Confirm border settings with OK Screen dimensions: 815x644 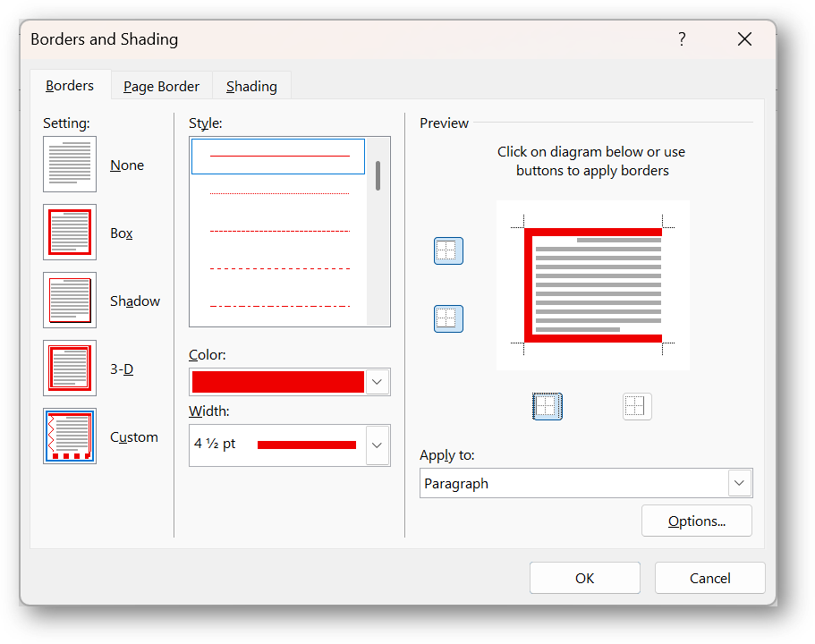[584, 577]
